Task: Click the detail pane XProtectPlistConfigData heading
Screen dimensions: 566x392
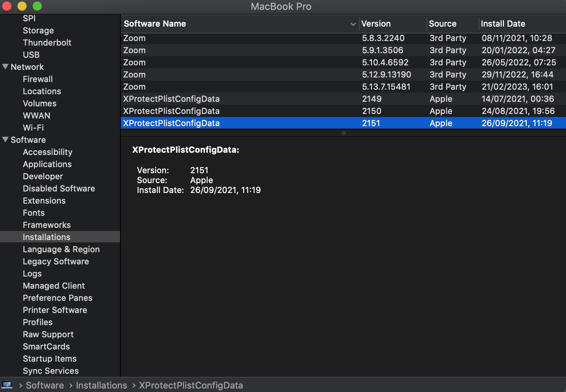Action: (x=186, y=150)
